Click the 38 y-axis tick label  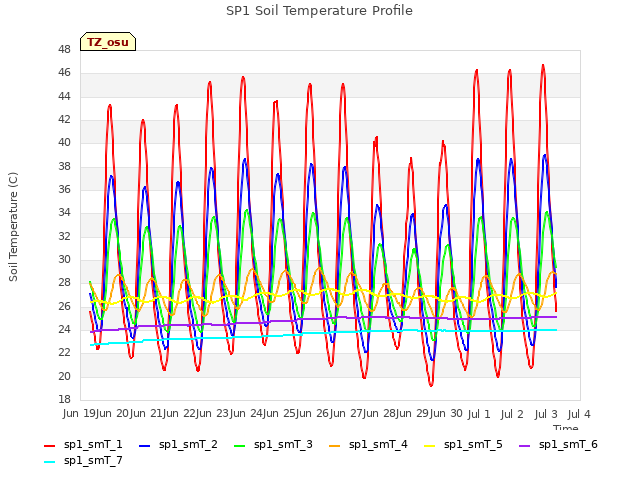tap(64, 166)
